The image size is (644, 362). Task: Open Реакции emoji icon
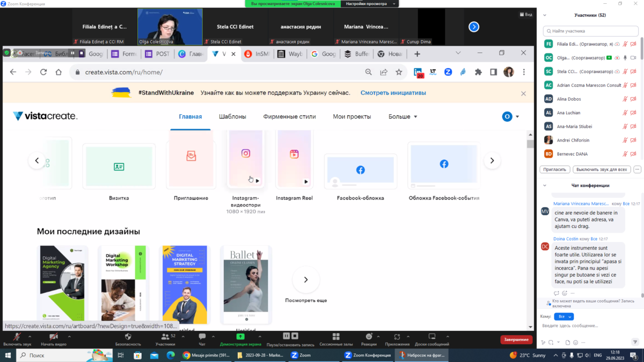pyautogui.click(x=369, y=336)
